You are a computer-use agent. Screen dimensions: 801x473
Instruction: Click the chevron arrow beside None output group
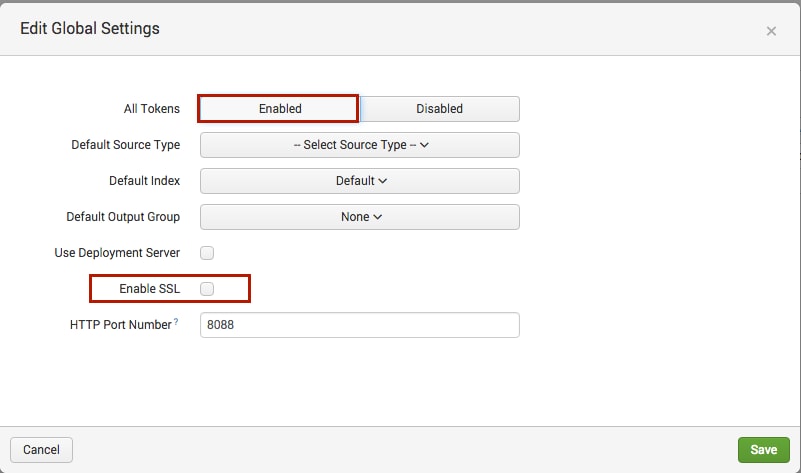click(x=378, y=217)
